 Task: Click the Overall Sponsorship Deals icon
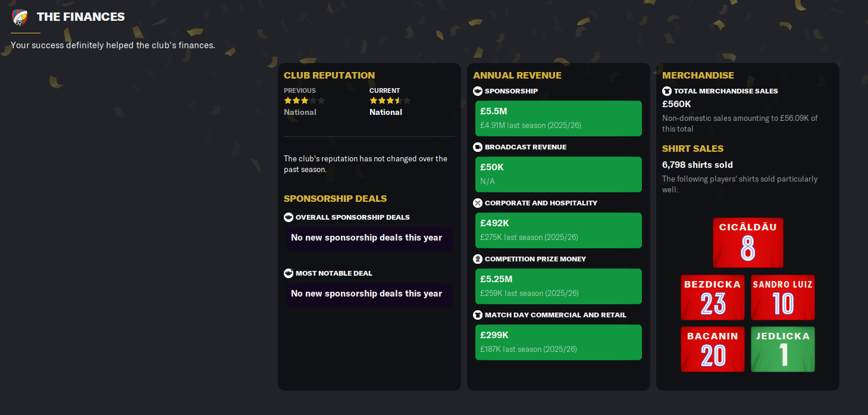pyautogui.click(x=289, y=217)
